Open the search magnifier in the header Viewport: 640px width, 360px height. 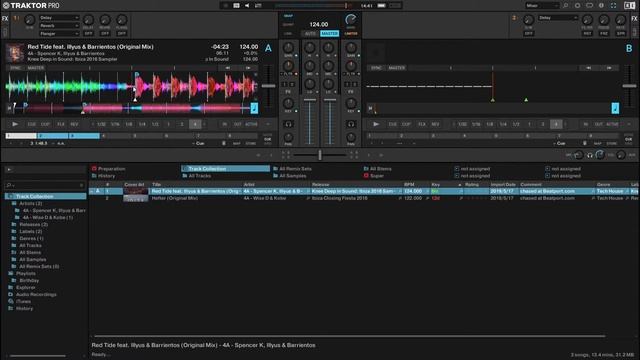click(x=566, y=6)
